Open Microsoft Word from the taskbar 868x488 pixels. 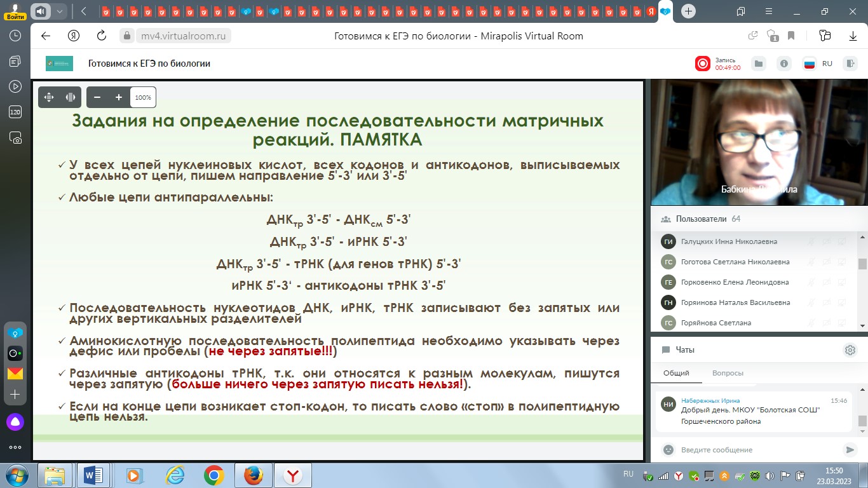pyautogui.click(x=93, y=475)
